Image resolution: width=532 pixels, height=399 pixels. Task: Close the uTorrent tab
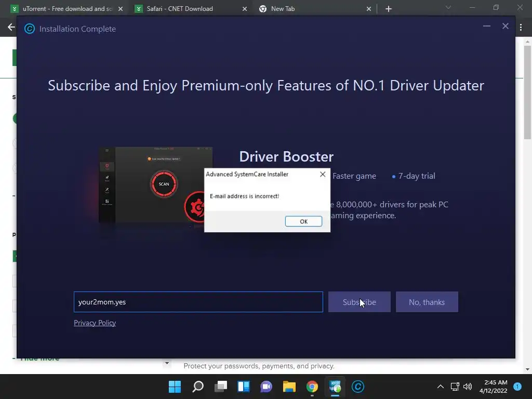pyautogui.click(x=121, y=9)
